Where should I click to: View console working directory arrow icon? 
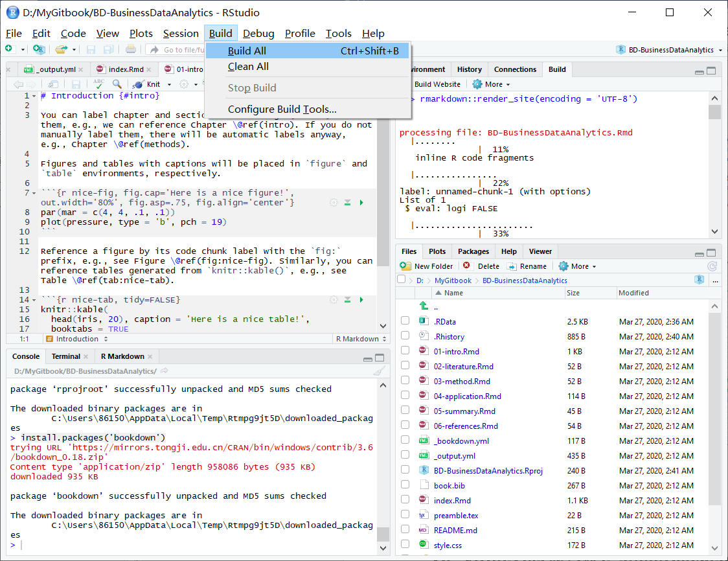pyautogui.click(x=164, y=371)
